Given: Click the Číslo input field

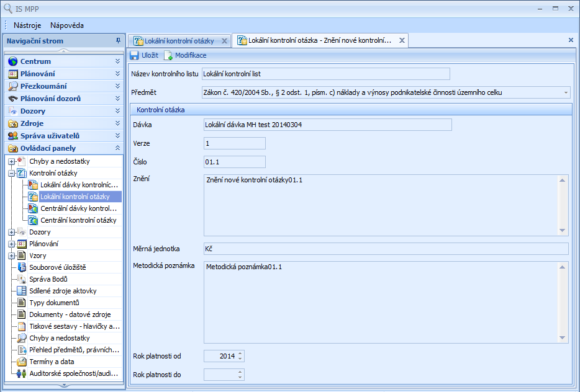Looking at the screenshot, I should point(235,162).
